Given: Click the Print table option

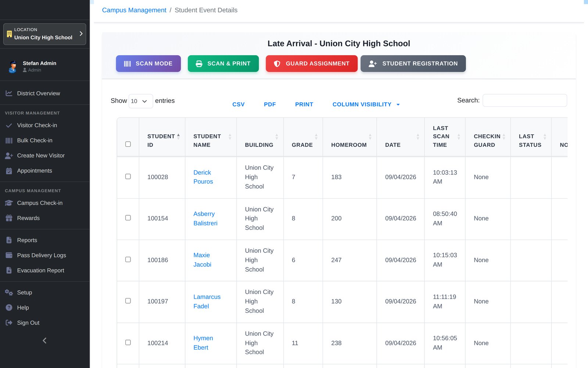Looking at the screenshot, I should coord(304,105).
